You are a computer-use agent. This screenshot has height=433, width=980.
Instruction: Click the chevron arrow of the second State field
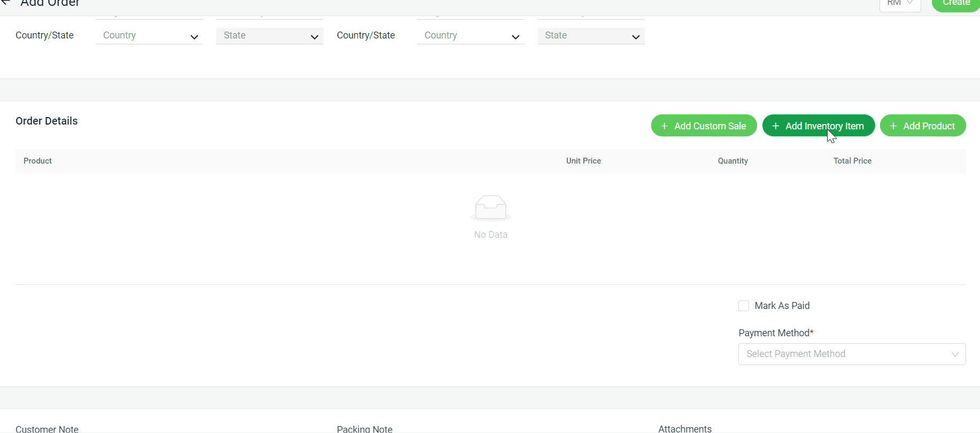click(636, 37)
